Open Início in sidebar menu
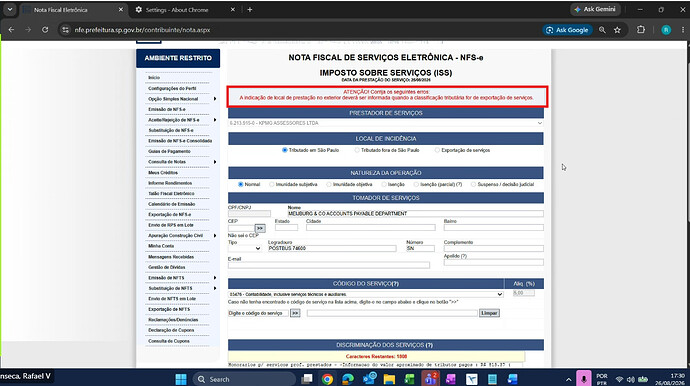The image size is (690, 386). point(154,77)
